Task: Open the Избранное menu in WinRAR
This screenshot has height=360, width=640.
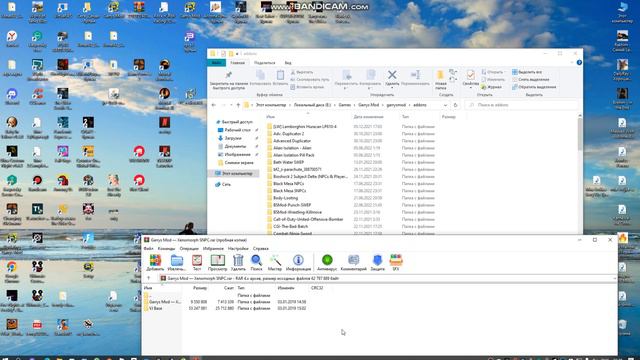Action: point(213,248)
